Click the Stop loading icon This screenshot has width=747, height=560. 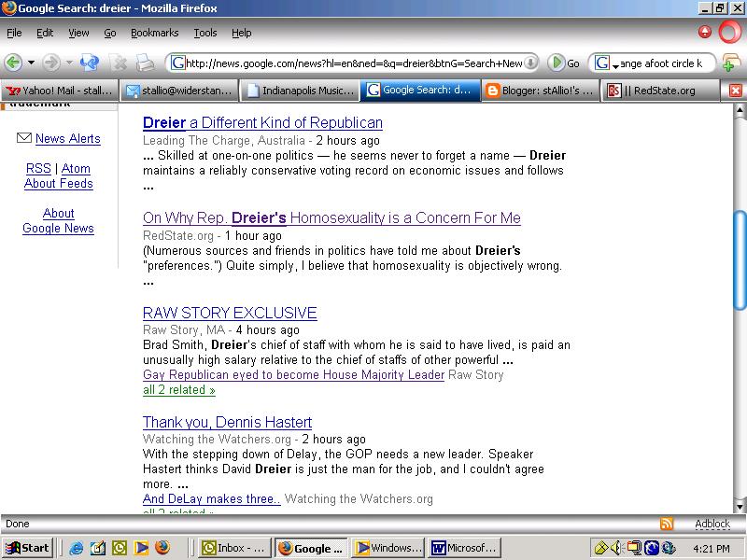click(118, 63)
